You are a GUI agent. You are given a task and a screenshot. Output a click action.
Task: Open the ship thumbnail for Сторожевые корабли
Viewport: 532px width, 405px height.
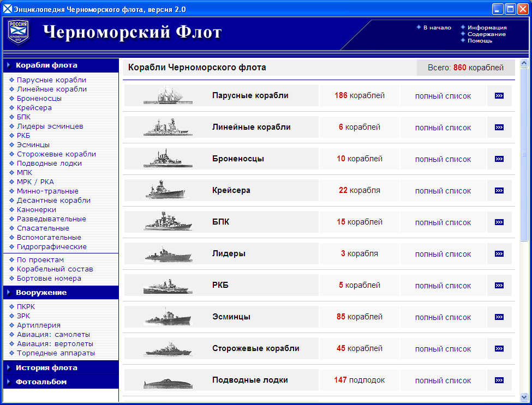click(168, 349)
